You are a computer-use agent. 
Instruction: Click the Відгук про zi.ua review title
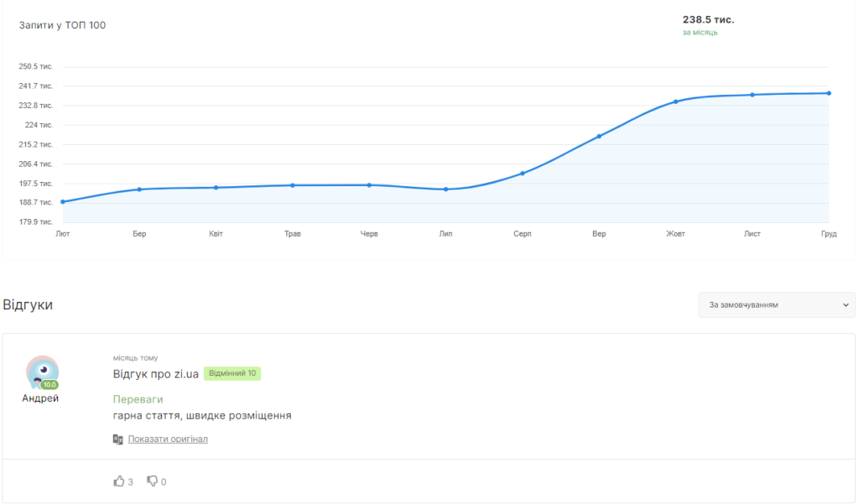pyautogui.click(x=156, y=373)
